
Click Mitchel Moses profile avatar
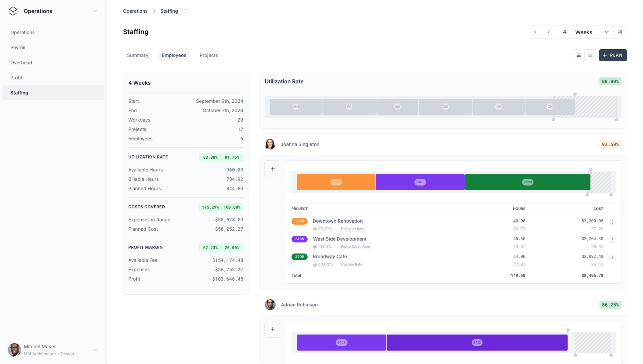coord(14,350)
